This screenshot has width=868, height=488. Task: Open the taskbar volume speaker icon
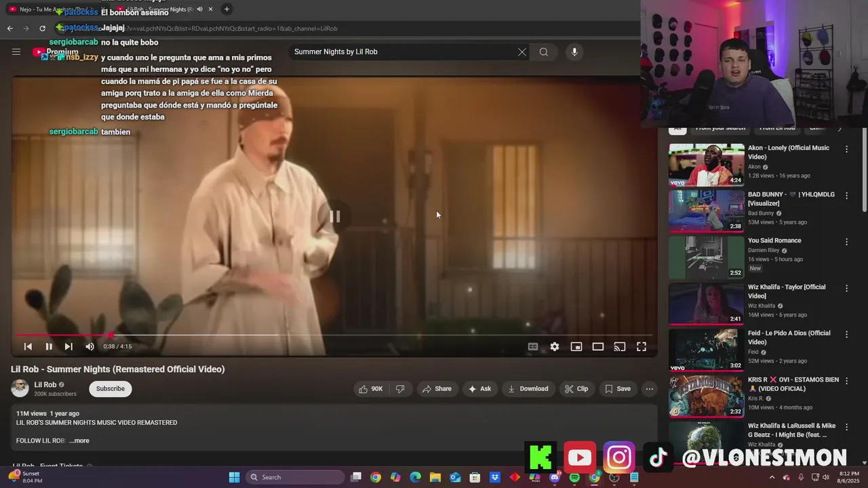click(826, 477)
